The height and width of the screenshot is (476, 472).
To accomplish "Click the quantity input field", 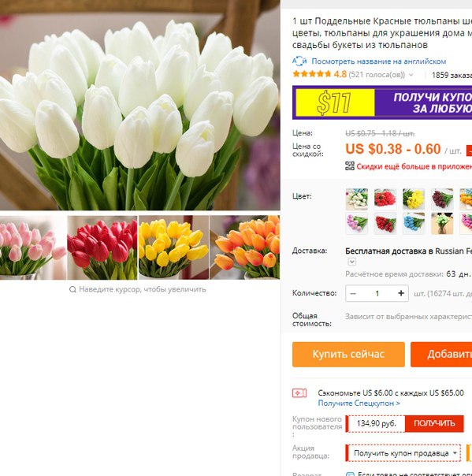I will tap(377, 293).
